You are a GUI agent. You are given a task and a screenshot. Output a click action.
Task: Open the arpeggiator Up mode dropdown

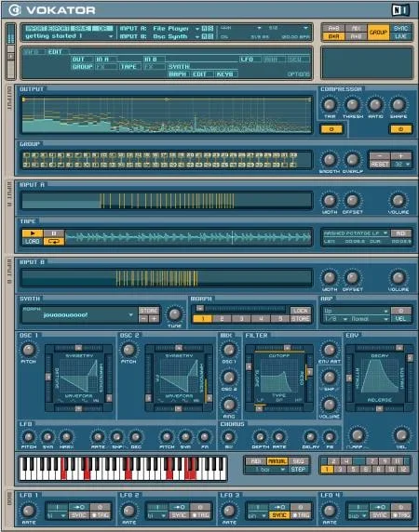coord(356,311)
